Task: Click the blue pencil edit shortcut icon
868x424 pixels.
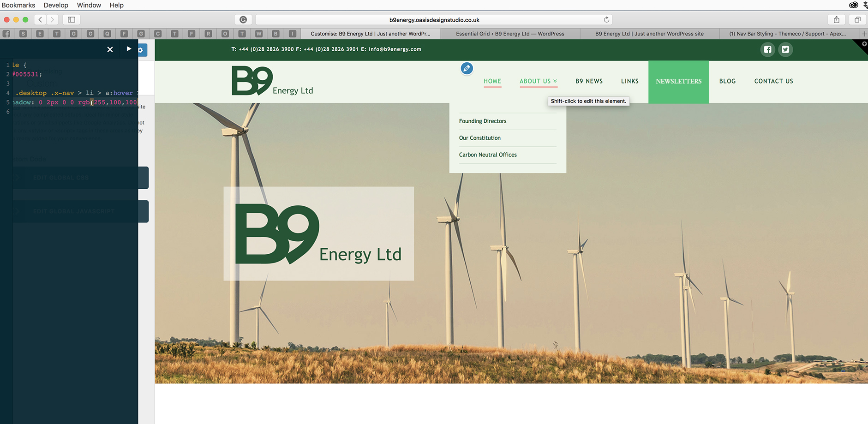Action: click(467, 69)
